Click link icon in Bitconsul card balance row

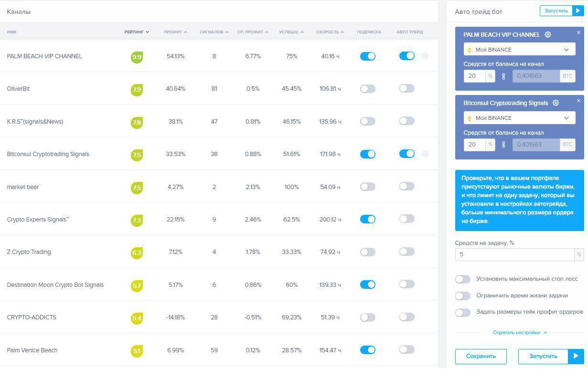(x=503, y=145)
